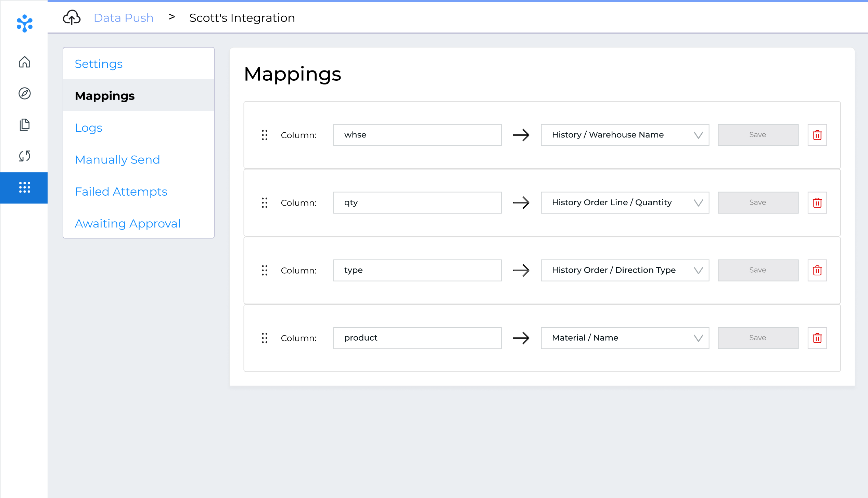Open the compass/explore icon in the sidebar
Screen dimensions: 868x498
click(24, 93)
